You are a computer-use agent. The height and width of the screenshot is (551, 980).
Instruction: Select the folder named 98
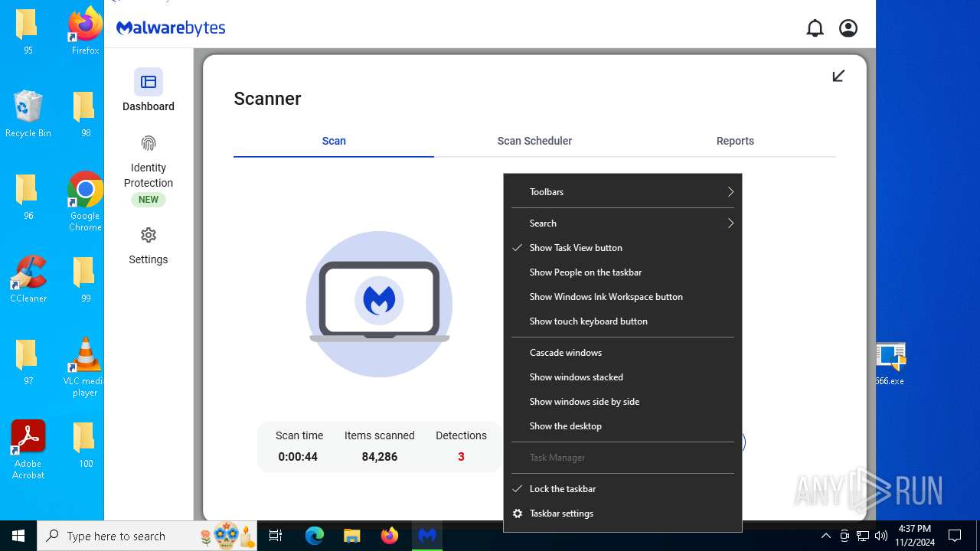pyautogui.click(x=85, y=113)
